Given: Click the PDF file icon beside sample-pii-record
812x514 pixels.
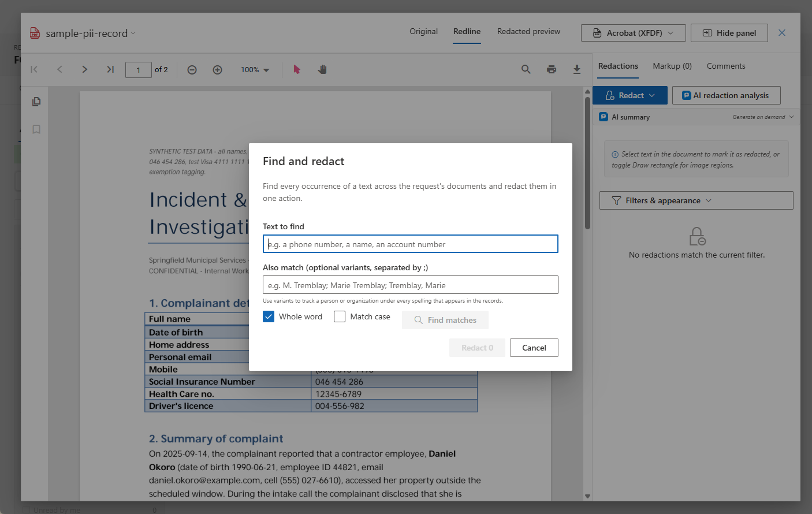Looking at the screenshot, I should (35, 33).
